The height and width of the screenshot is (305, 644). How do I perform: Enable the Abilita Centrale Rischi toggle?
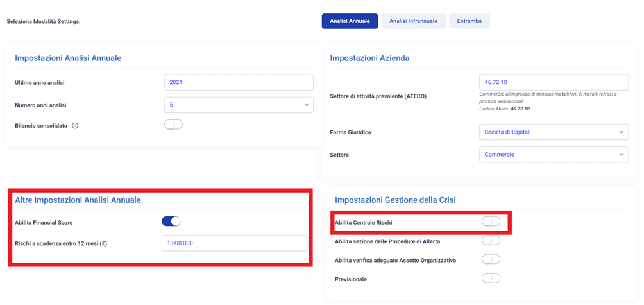(491, 222)
